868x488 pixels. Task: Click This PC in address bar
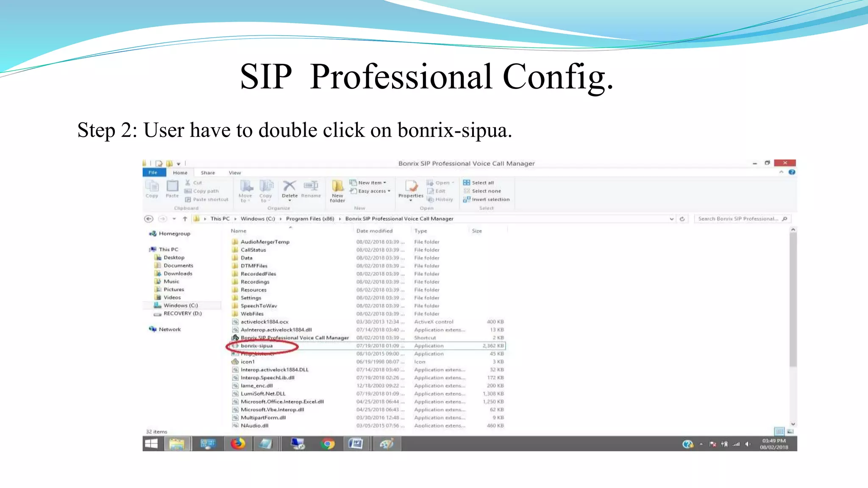click(x=220, y=219)
